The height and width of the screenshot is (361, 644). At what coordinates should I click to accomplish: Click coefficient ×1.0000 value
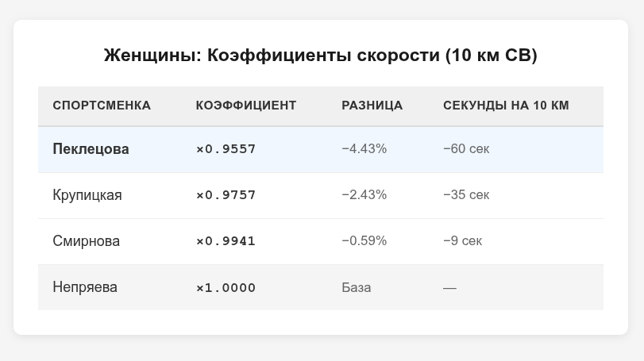(x=226, y=287)
